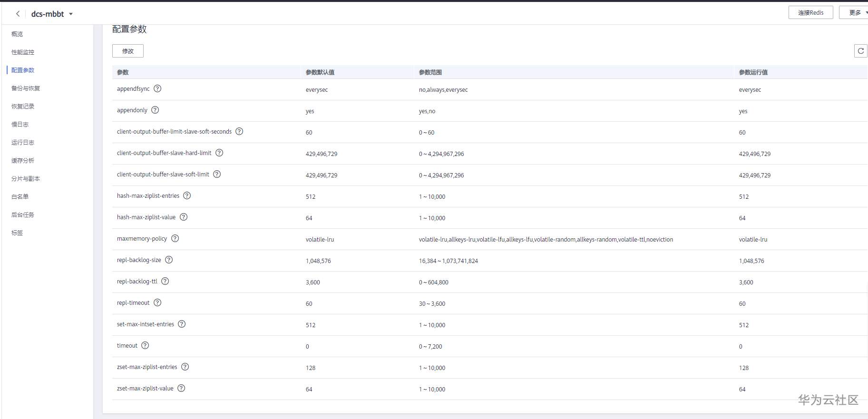Image resolution: width=868 pixels, height=419 pixels.
Task: Open 慢日志 in the sidebar
Action: [20, 124]
